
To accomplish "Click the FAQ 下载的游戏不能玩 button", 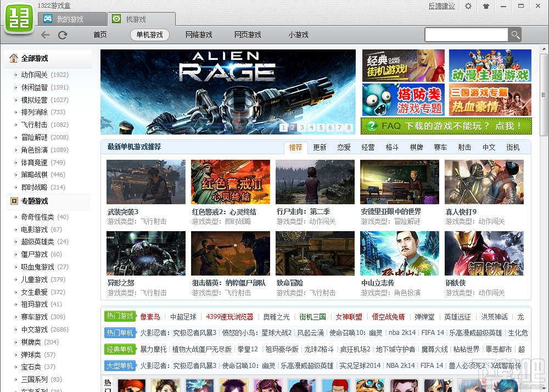I will coord(446,126).
